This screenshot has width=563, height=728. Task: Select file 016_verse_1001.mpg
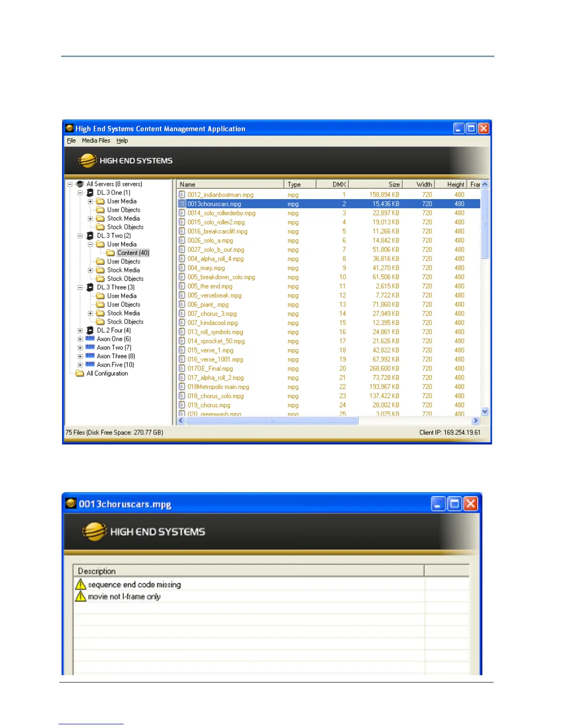click(x=215, y=359)
